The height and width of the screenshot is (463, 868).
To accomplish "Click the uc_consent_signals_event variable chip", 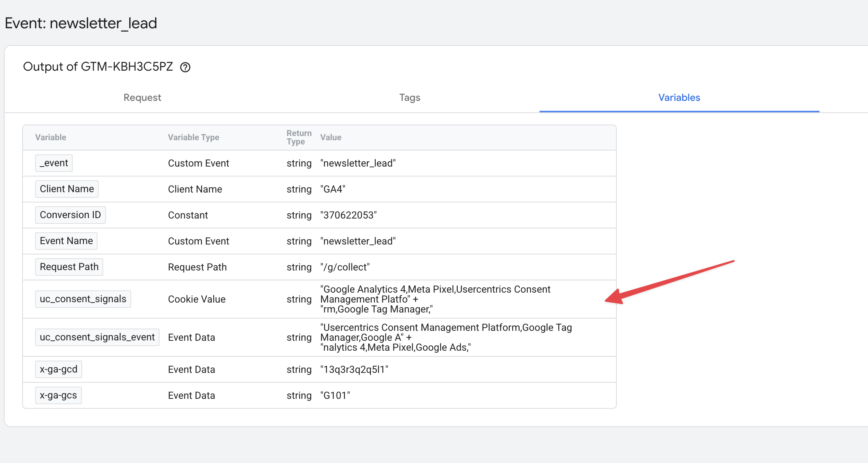I will [97, 337].
